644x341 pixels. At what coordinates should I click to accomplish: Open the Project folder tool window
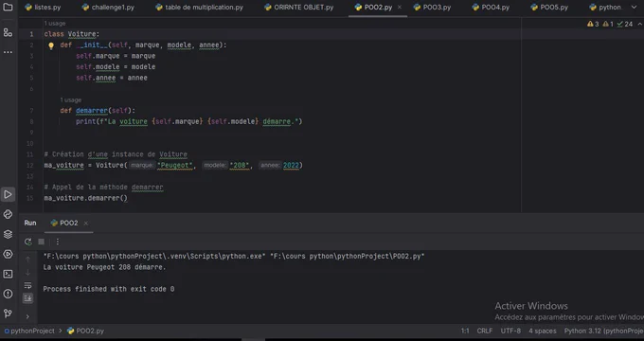tap(8, 7)
